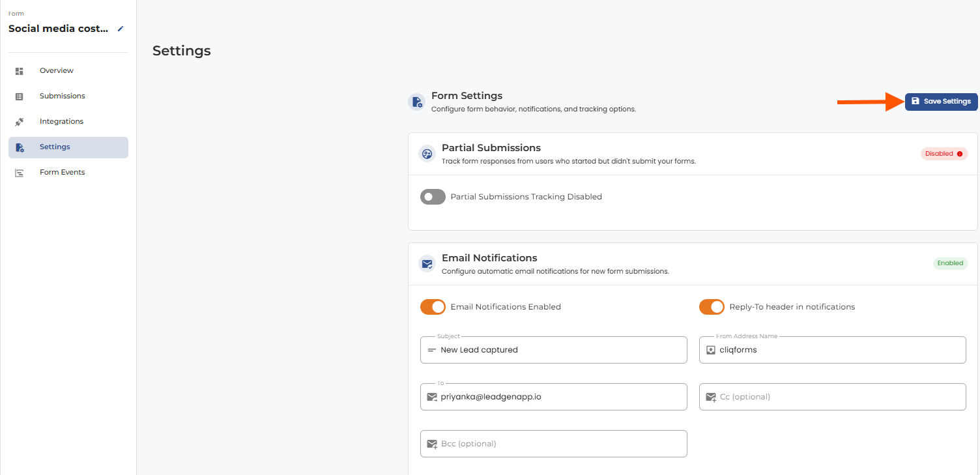
Task: Click the Integrations plug icon
Action: point(20,122)
